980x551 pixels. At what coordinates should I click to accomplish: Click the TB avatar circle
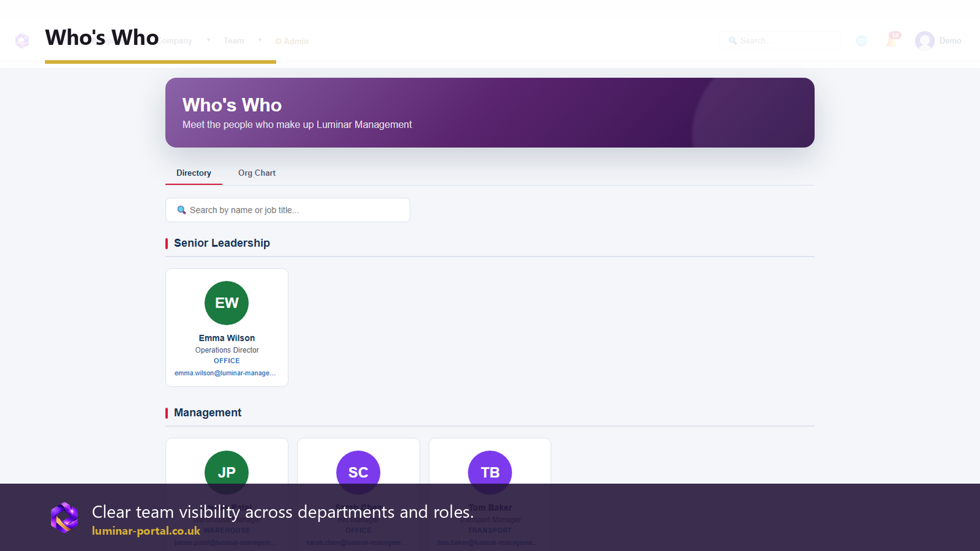490,472
